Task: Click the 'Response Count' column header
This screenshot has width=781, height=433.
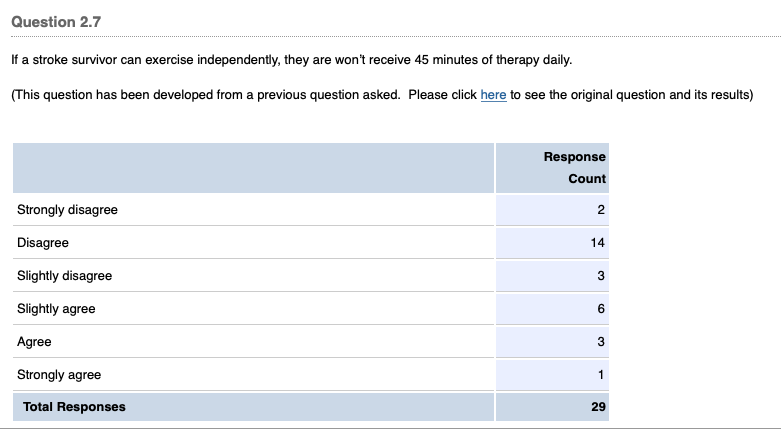Action: coord(574,168)
